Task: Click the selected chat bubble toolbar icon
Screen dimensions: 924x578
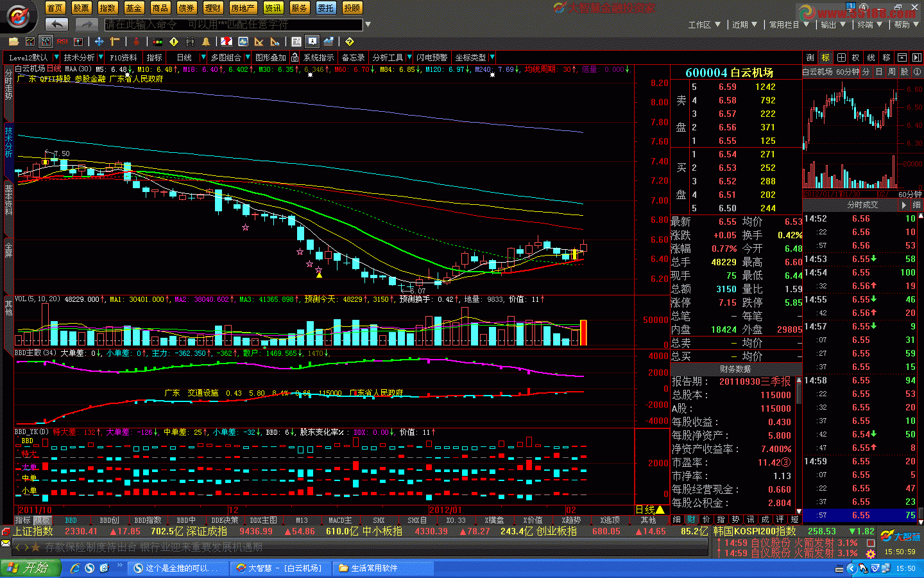Action: [312, 42]
